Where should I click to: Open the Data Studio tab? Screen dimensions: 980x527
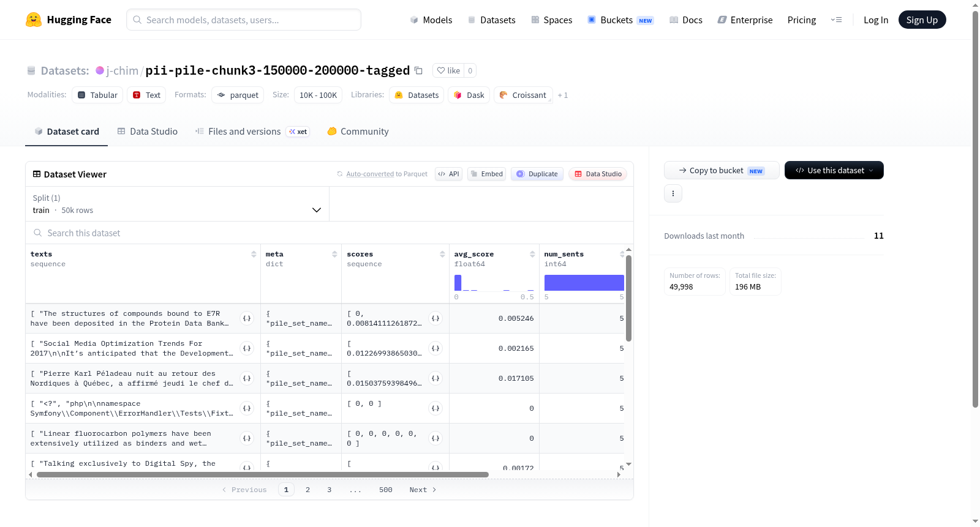click(x=148, y=132)
